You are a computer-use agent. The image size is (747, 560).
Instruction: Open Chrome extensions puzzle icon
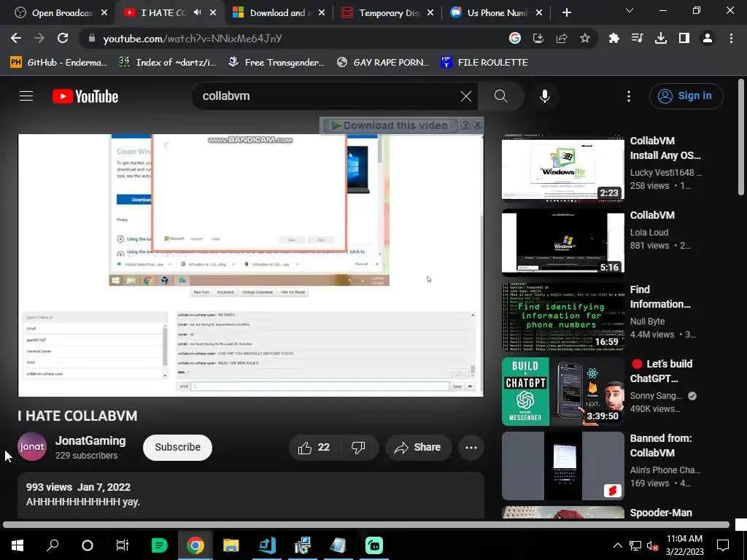(614, 38)
